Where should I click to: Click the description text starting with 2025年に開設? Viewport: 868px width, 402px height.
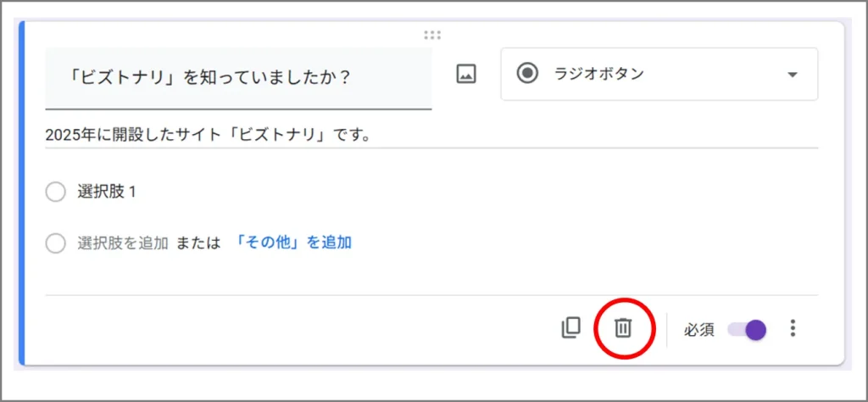[209, 135]
